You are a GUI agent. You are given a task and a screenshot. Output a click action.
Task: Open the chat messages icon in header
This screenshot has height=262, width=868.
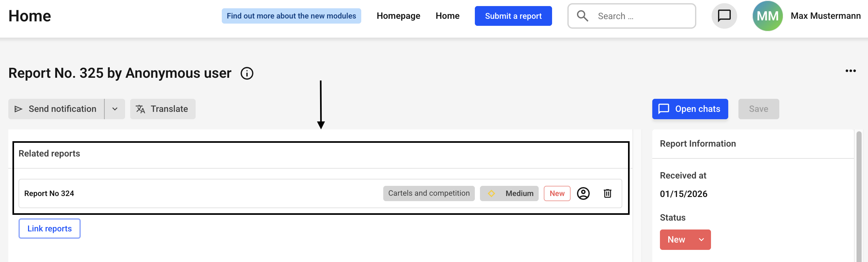tap(724, 16)
